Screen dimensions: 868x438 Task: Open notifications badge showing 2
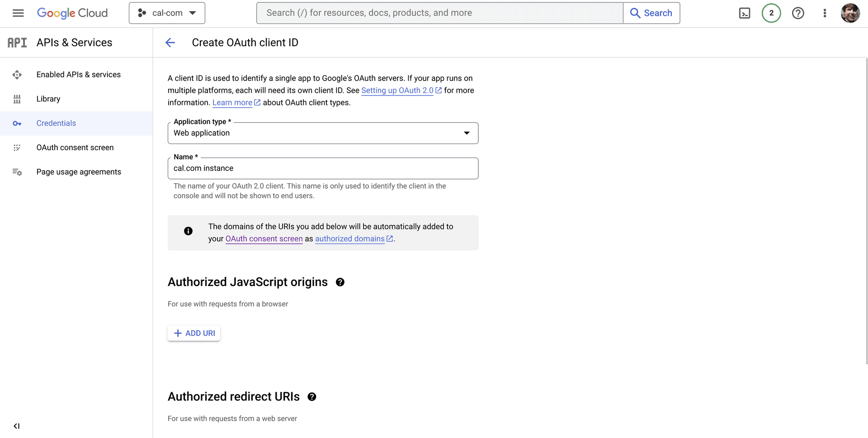coord(771,13)
